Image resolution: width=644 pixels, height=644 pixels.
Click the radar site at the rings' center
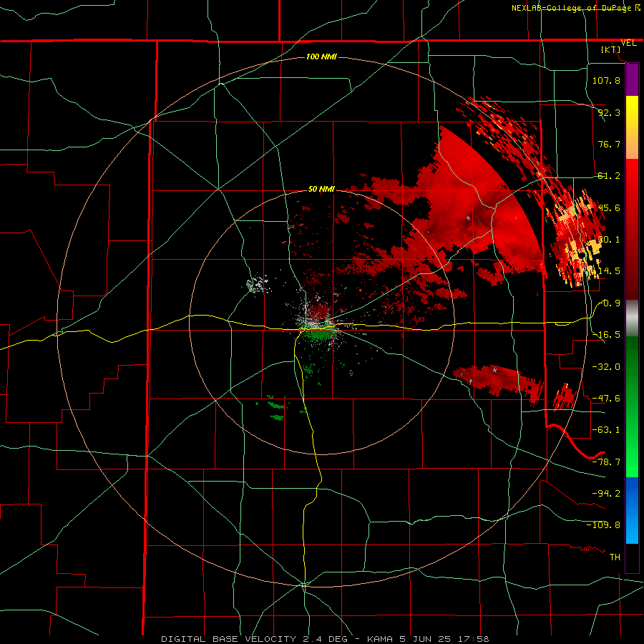pyautogui.click(x=321, y=322)
